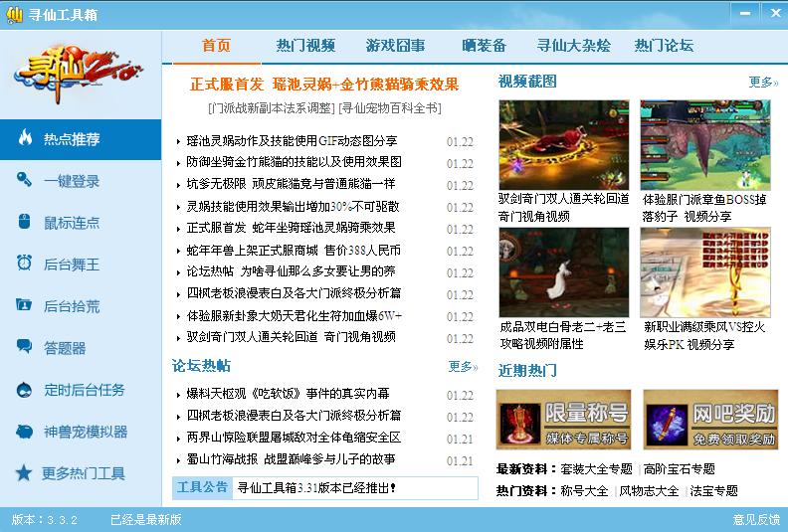Viewport: 788px width, 532px height.
Task: Open the 套装大全专题 link
Action: click(x=596, y=469)
